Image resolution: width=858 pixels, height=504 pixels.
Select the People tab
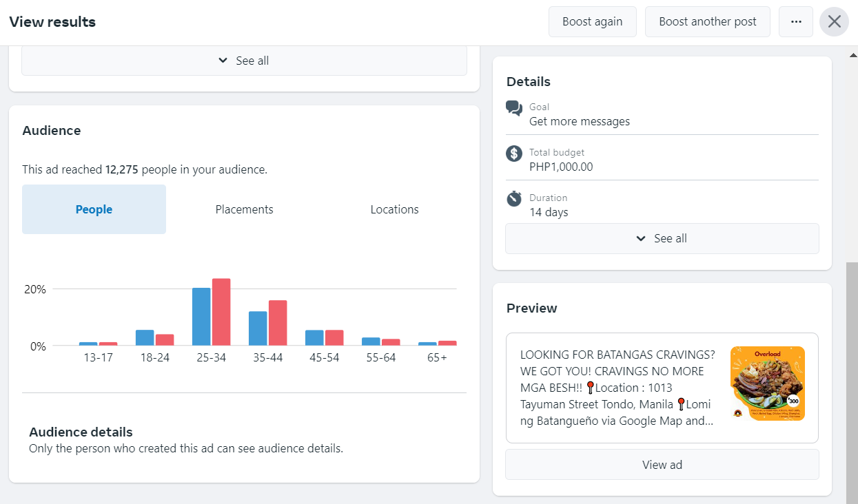[94, 209]
